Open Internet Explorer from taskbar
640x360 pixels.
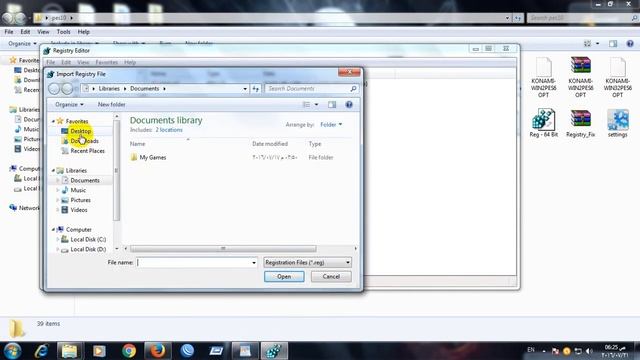point(41,351)
